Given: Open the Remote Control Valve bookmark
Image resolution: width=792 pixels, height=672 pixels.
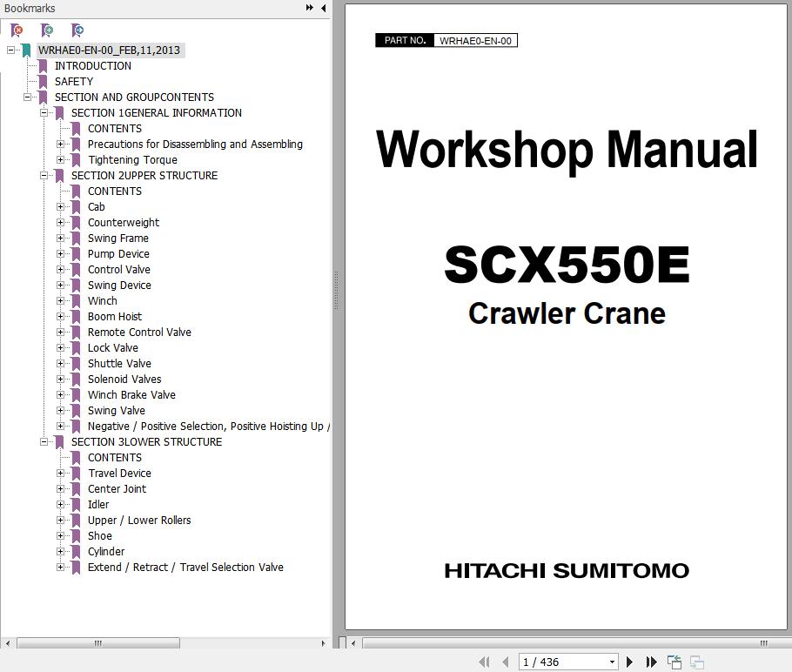Looking at the screenshot, I should 139,332.
